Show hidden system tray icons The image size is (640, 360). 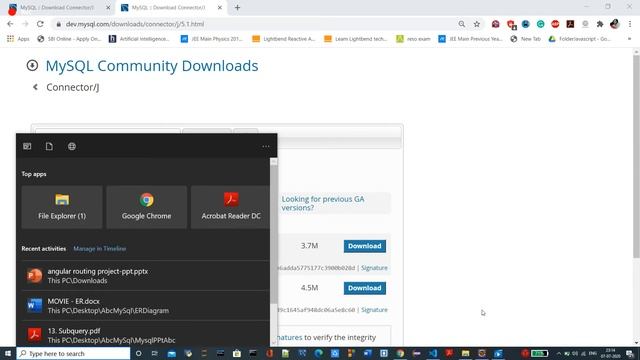coord(558,353)
